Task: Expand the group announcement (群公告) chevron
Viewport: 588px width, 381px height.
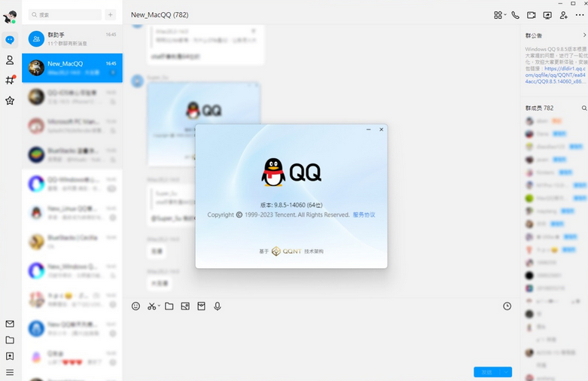Action: pos(583,35)
